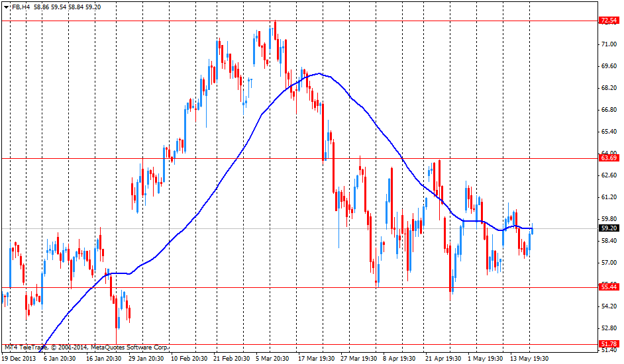The image size is (624, 364).
Task: Click the black 59.20 current price tag
Action: pyautogui.click(x=608, y=228)
